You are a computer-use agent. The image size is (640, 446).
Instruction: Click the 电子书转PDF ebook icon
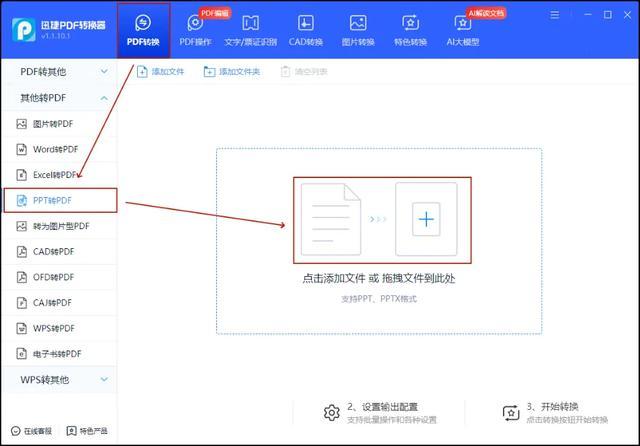coord(22,354)
